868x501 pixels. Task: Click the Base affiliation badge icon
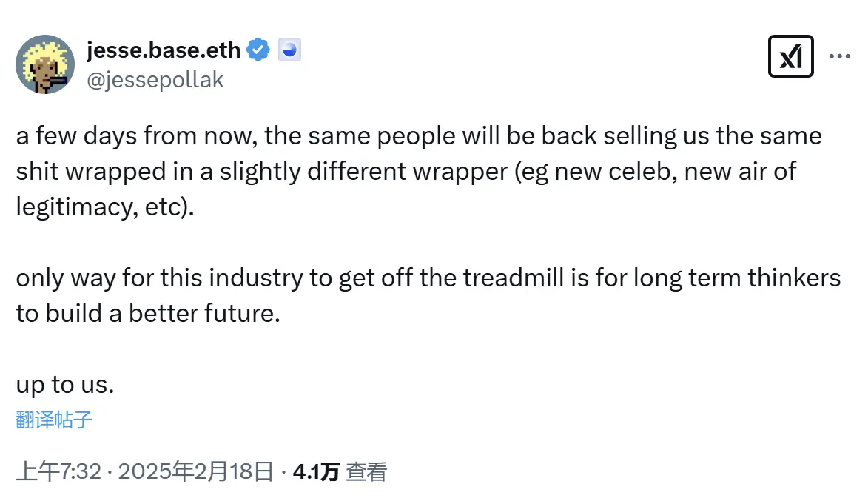[x=289, y=50]
